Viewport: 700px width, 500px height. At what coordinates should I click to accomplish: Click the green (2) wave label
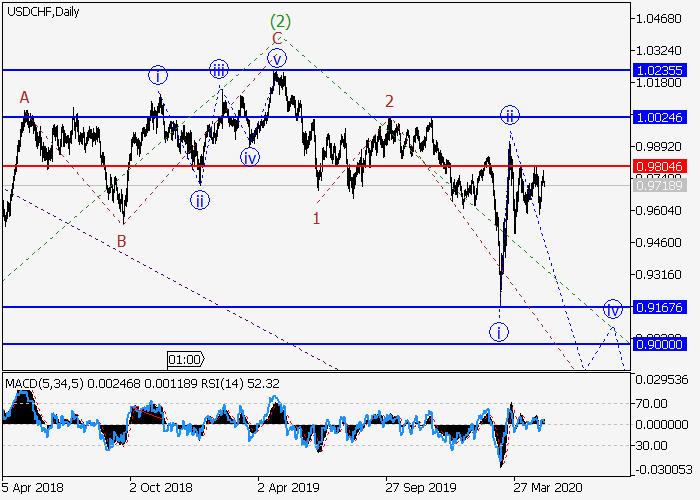pyautogui.click(x=280, y=20)
